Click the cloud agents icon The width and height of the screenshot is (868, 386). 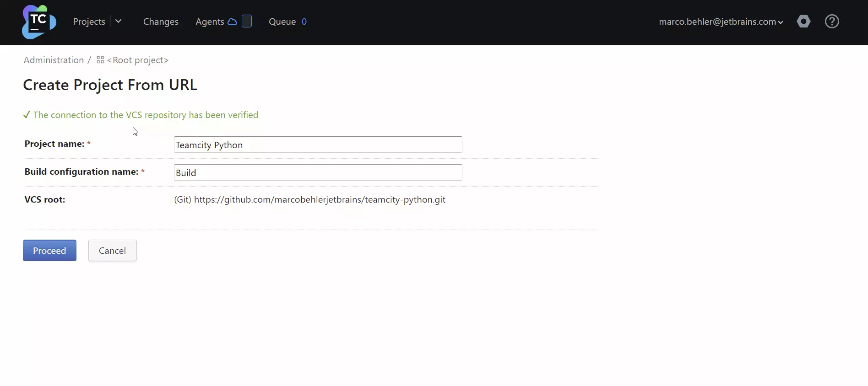coord(233,21)
